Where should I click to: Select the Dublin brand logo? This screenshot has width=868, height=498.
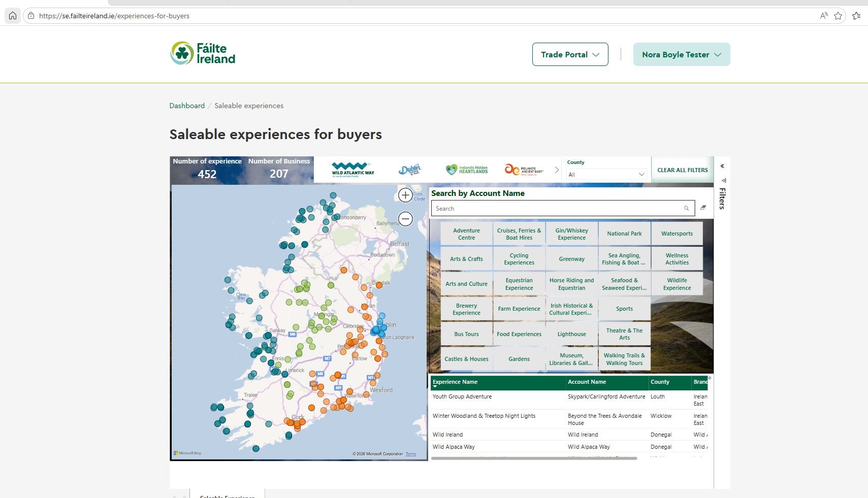click(410, 170)
